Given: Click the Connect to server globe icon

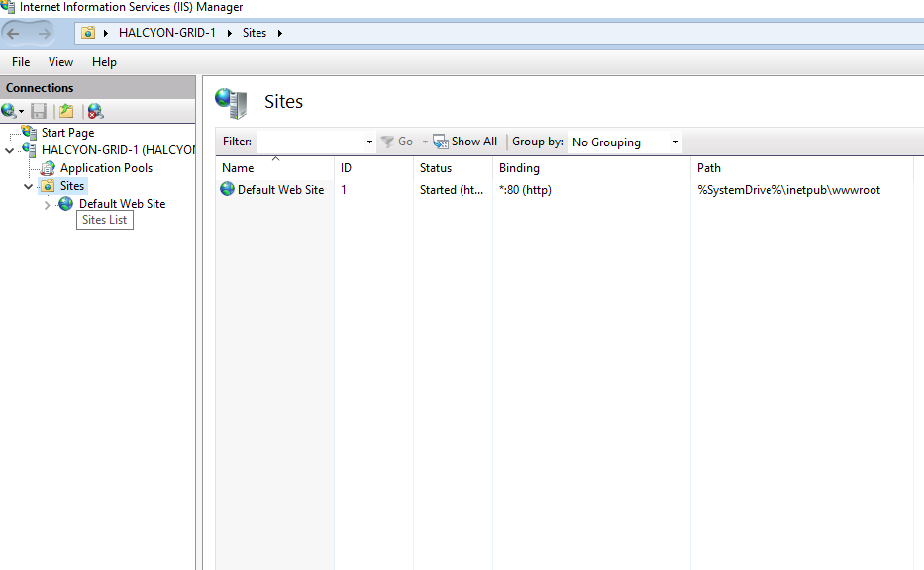Looking at the screenshot, I should 8,111.
